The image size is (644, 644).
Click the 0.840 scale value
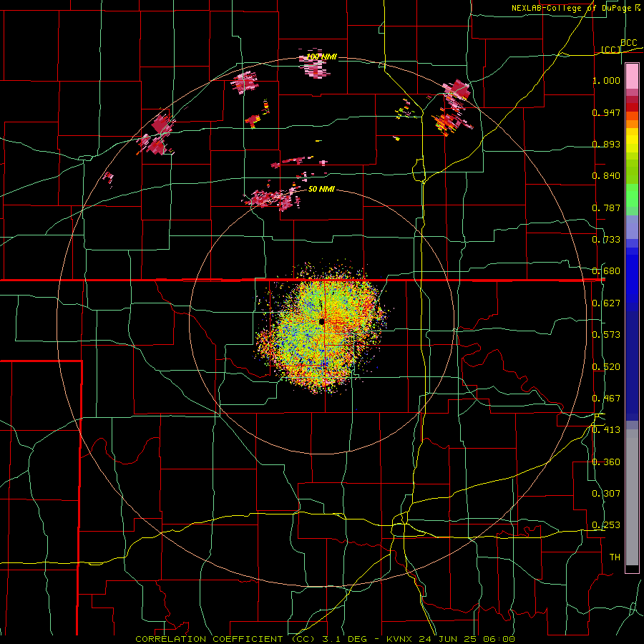point(606,176)
